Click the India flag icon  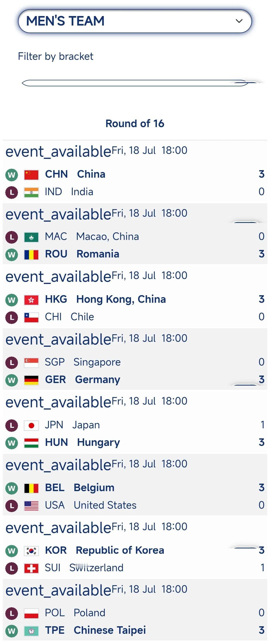pyautogui.click(x=31, y=192)
